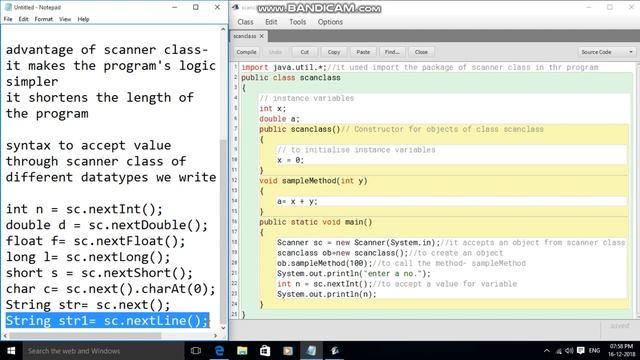This screenshot has width=640, height=360.
Task: Click 'import java.util.*;' on line 1
Action: coord(284,67)
